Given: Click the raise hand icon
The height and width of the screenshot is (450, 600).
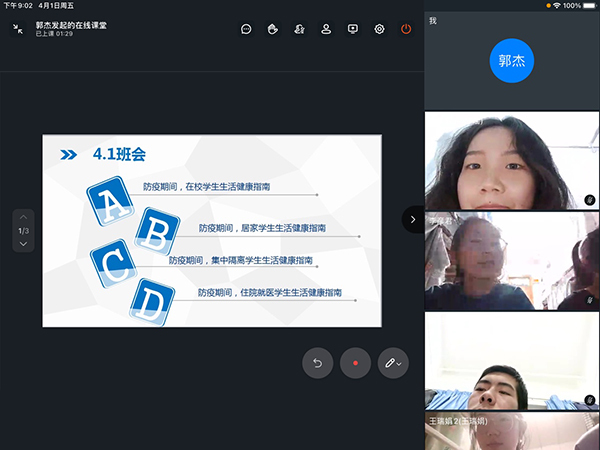Looking at the screenshot, I should (273, 29).
